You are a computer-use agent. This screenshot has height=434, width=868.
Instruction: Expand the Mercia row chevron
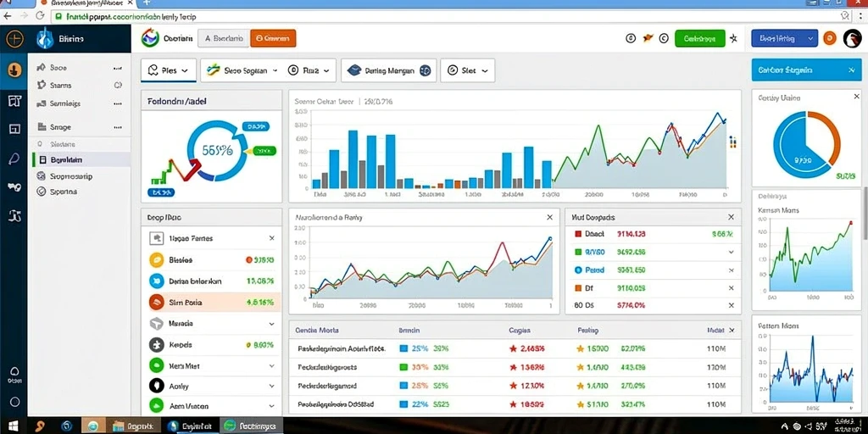click(x=272, y=324)
